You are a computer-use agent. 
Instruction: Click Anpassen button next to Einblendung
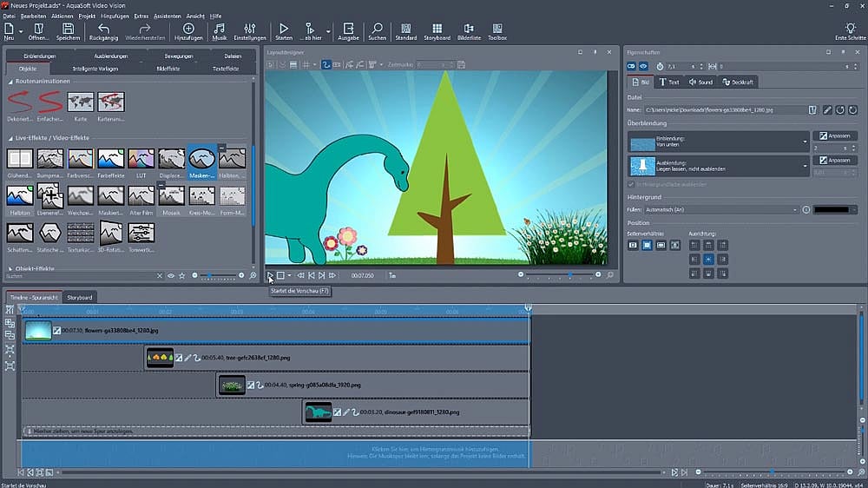click(835, 136)
